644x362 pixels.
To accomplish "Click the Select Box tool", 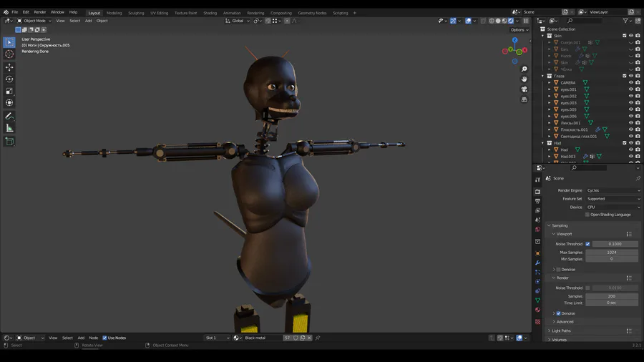I will click(9, 42).
